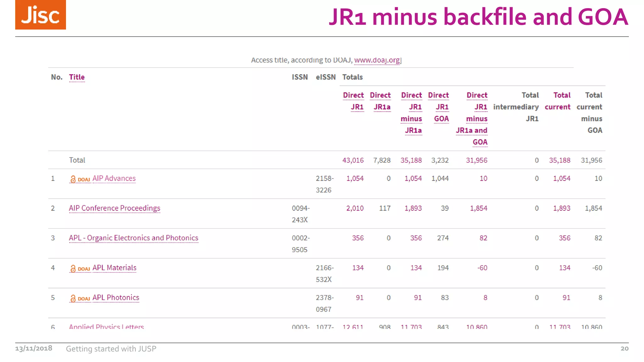Screen dimensions: 644x362
Task: Open the APL Materials title link
Action: [114, 268]
